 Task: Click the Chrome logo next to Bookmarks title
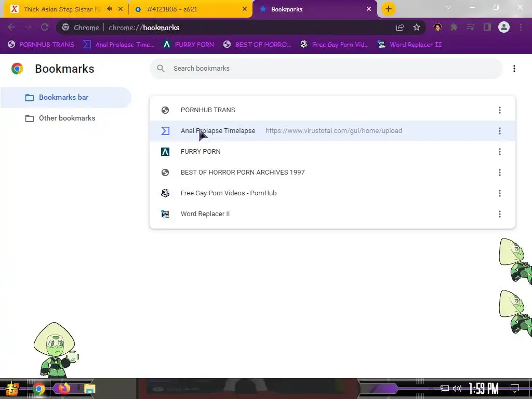[17, 69]
